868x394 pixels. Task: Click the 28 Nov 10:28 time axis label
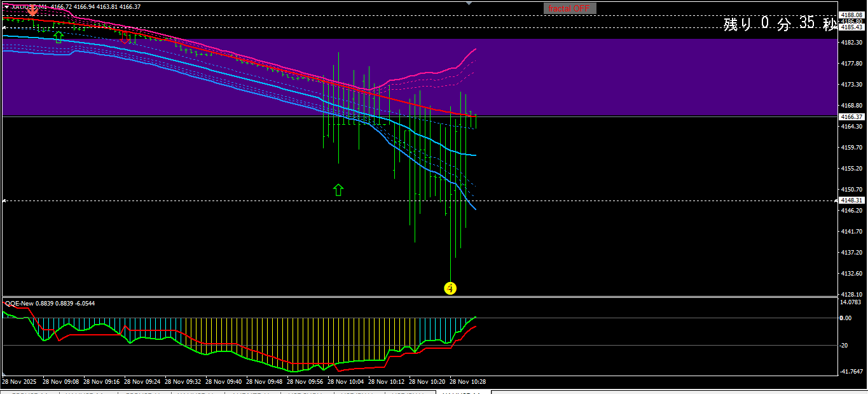click(467, 382)
